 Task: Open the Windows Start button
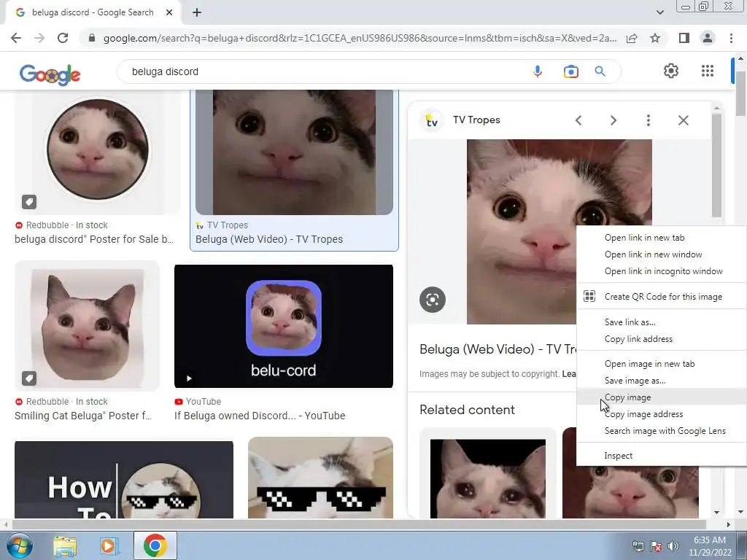pos(18,545)
